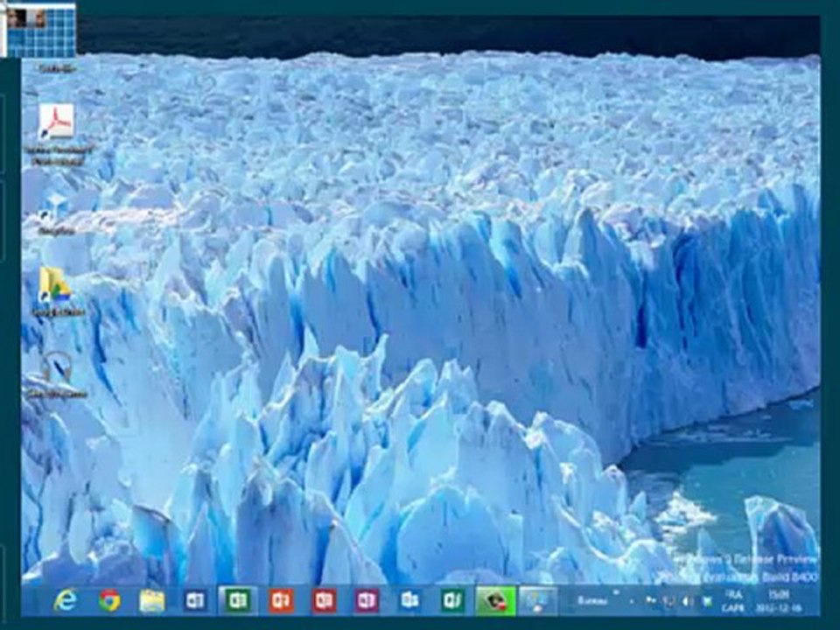Open the blue Word taskbar icon

[x=195, y=600]
